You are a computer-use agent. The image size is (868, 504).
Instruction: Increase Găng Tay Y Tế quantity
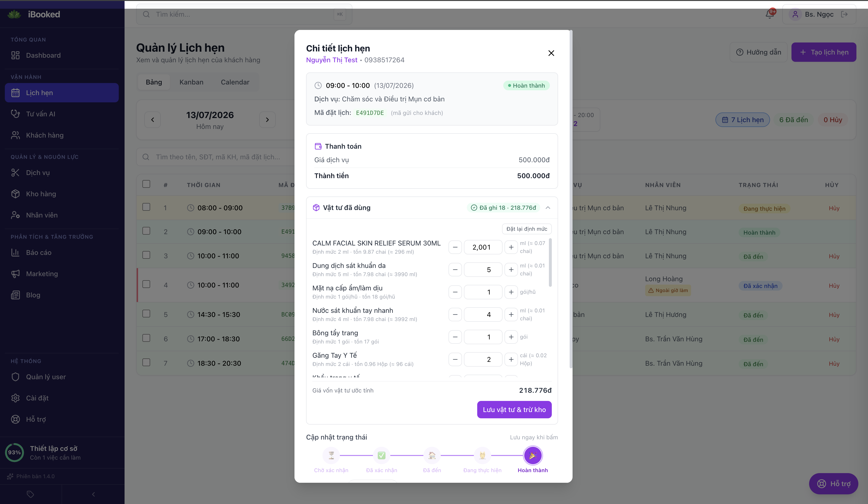pos(511,360)
